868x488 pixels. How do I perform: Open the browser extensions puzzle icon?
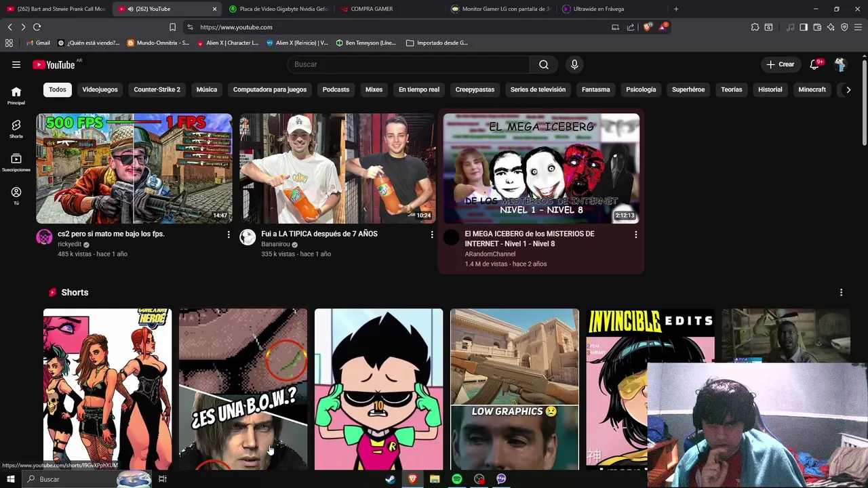[755, 27]
